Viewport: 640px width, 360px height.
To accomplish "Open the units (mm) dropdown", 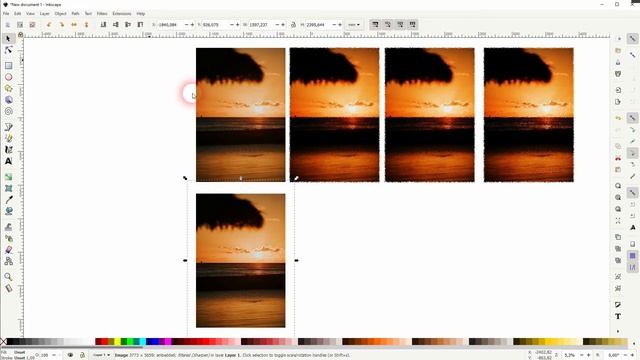I will tap(354, 25).
